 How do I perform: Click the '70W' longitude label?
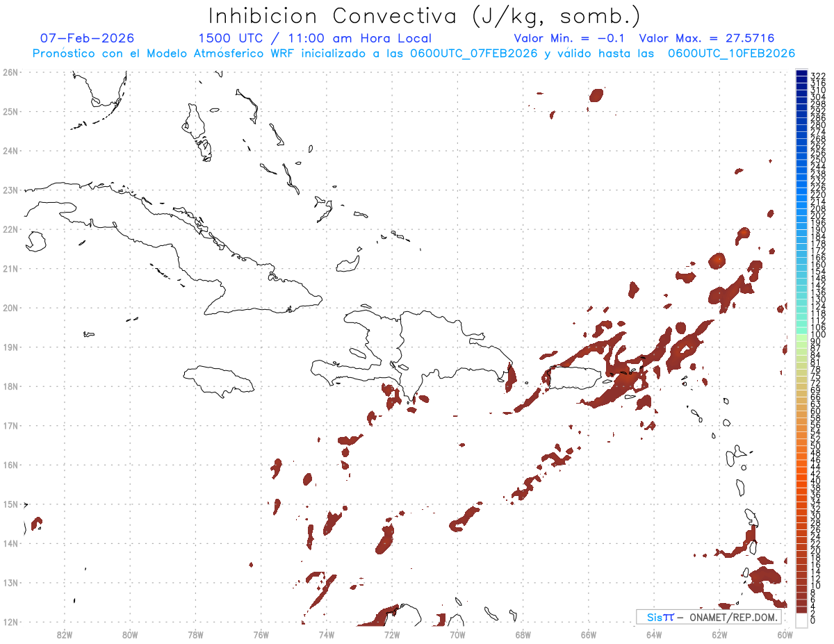[x=457, y=634]
